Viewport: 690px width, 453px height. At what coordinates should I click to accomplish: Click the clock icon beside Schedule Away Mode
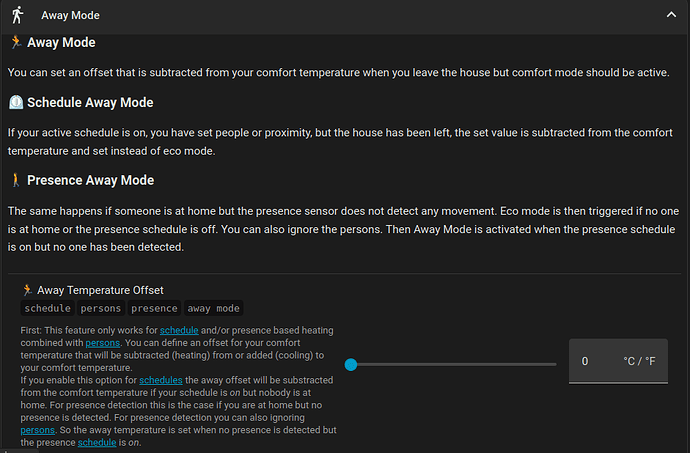pyautogui.click(x=16, y=103)
